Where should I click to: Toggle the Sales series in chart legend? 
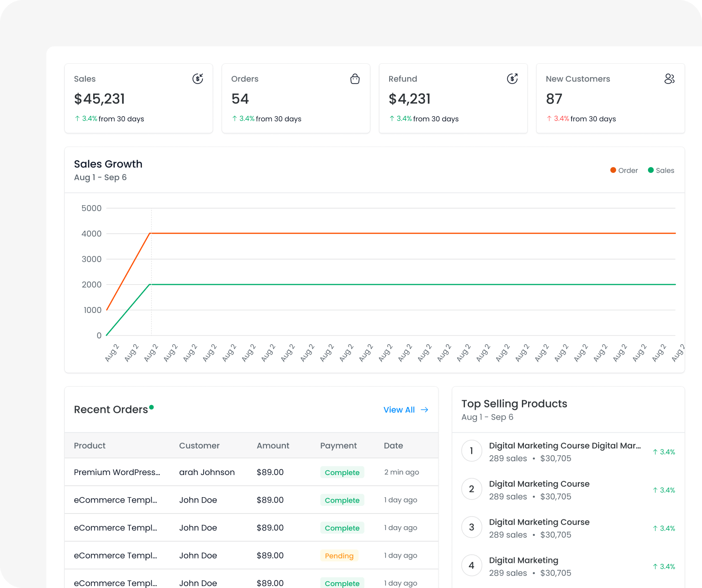point(661,170)
